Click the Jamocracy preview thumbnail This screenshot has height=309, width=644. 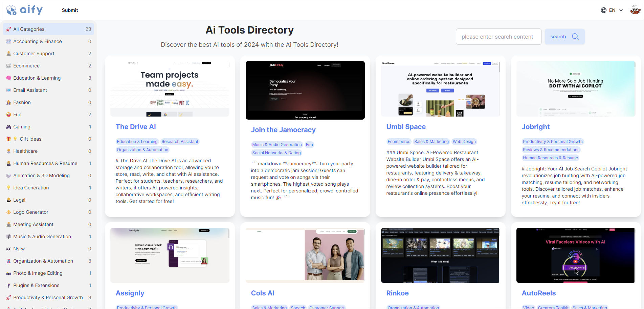tap(305, 90)
